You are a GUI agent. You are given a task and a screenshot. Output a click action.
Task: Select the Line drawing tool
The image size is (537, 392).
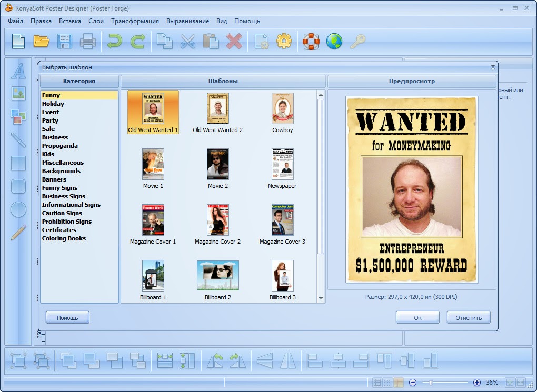coord(18,140)
